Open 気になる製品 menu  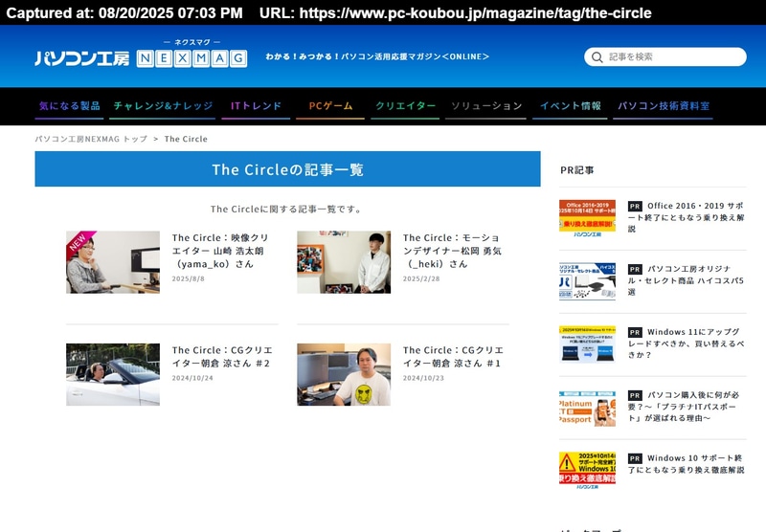(69, 106)
